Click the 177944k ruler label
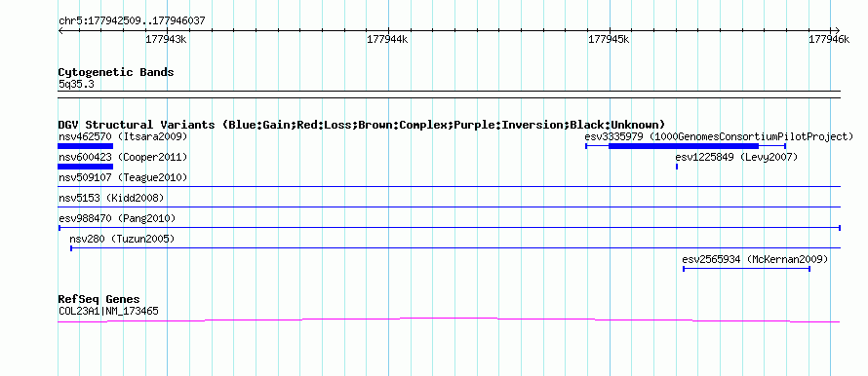 387,39
